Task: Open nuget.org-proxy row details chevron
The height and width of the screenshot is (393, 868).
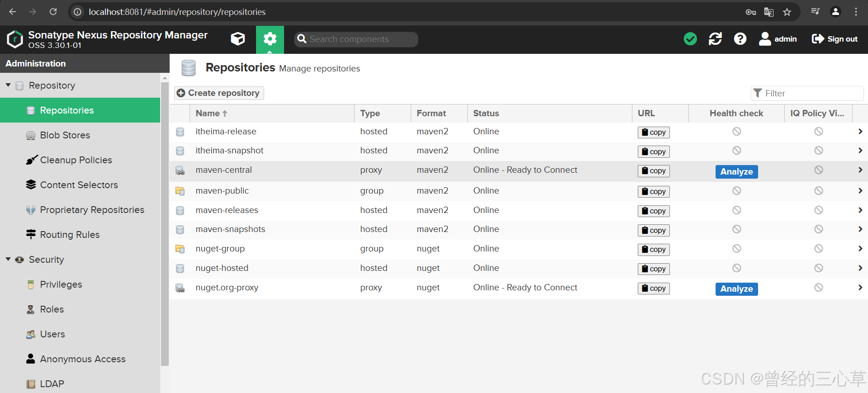Action: (x=860, y=288)
